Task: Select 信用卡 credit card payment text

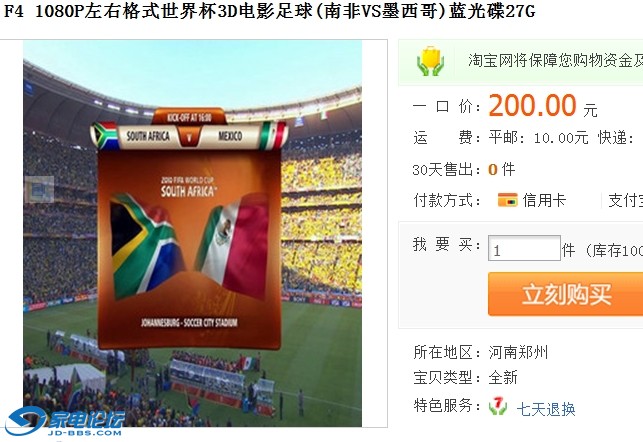Action: [x=544, y=200]
